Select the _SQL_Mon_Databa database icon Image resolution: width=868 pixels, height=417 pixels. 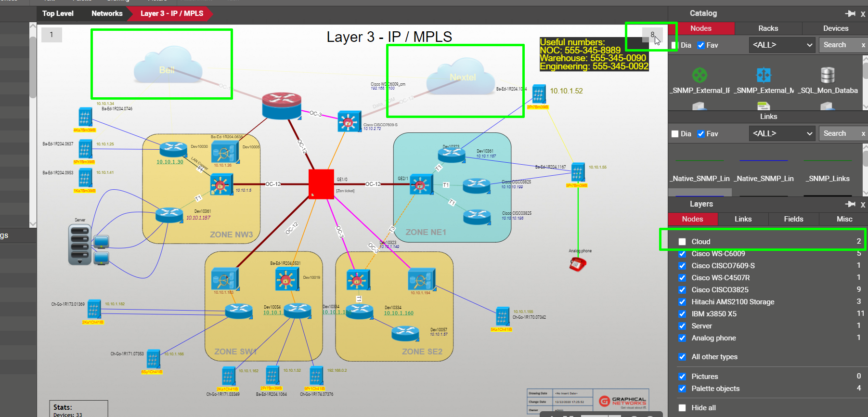828,75
